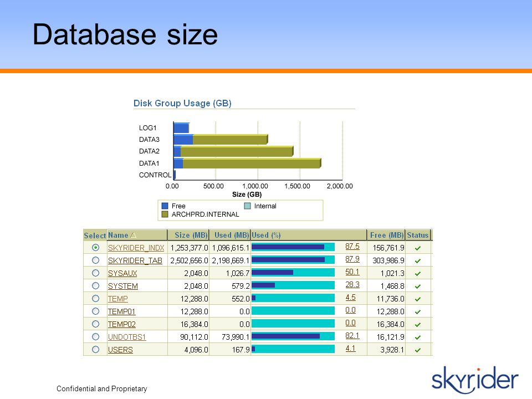Click the 87.9 used percent link
Screen dimensions: 532x399
[352, 259]
